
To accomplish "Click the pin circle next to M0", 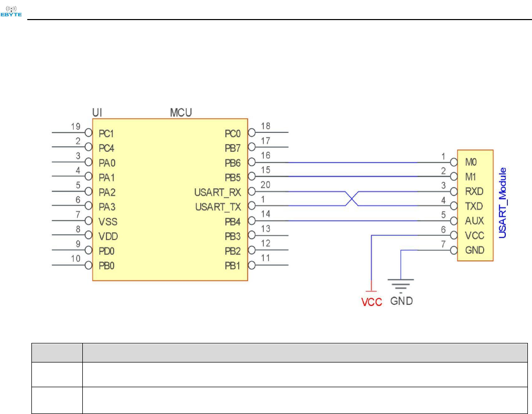I will (453, 162).
